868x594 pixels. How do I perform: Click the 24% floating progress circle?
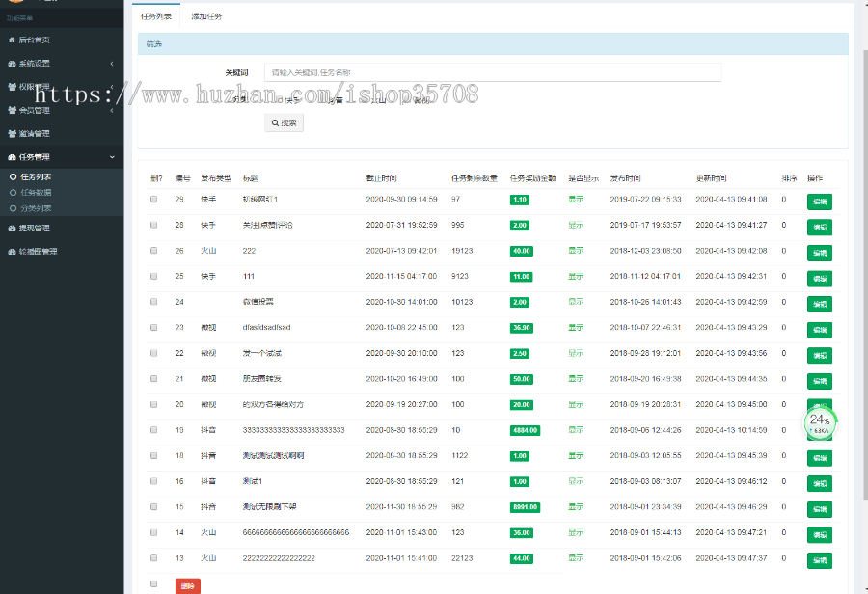[819, 421]
